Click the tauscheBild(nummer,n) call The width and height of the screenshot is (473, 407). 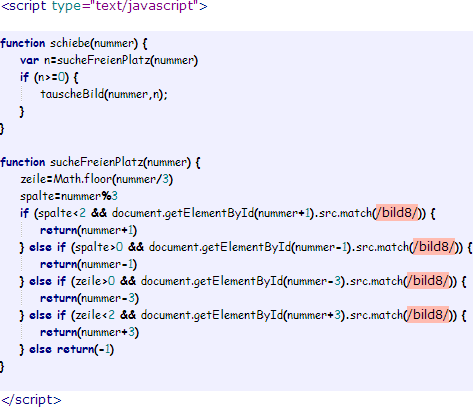tap(104, 94)
